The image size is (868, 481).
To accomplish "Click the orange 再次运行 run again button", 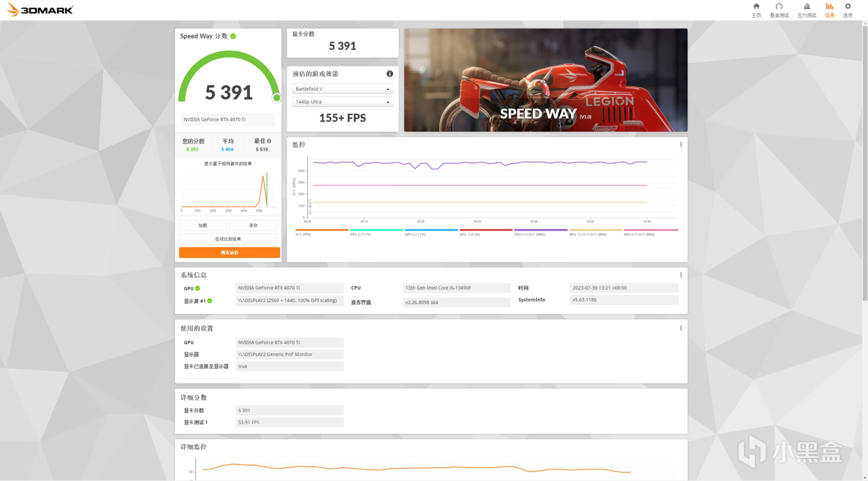I will tap(230, 253).
